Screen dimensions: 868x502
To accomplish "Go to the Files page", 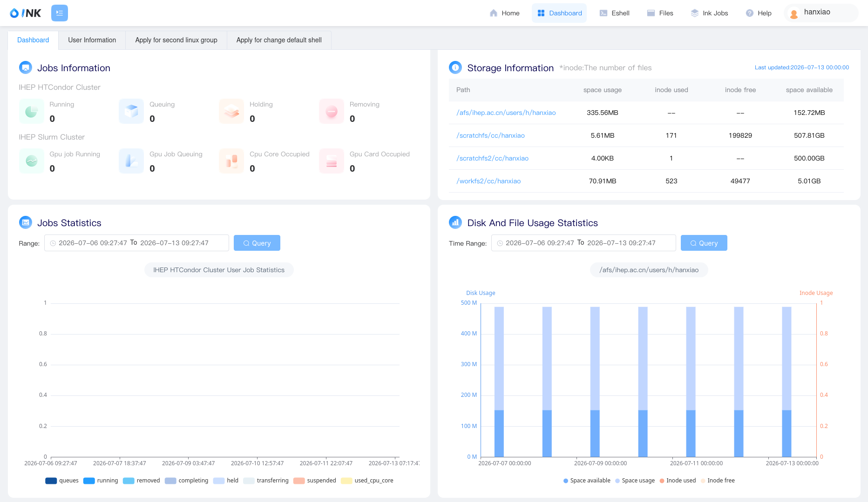I will pos(660,13).
